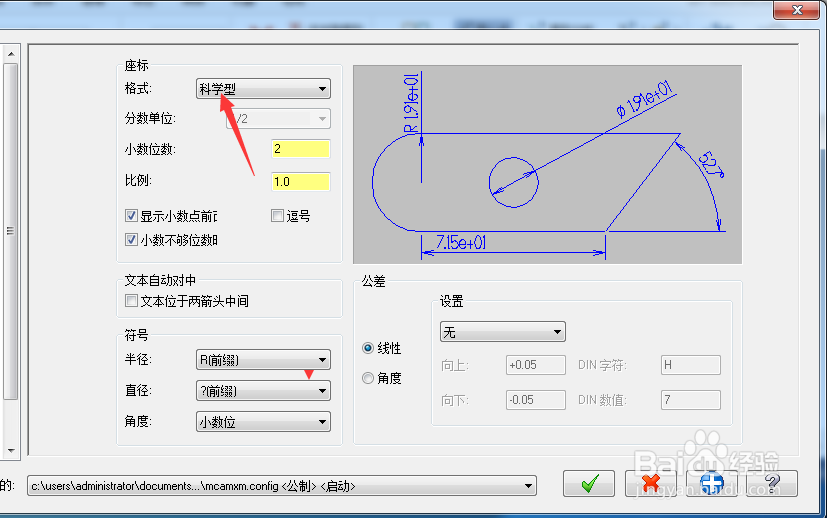Viewport: 827px width, 518px height.
Task: Click the left panel scrollbar thumb
Action: [x=11, y=231]
